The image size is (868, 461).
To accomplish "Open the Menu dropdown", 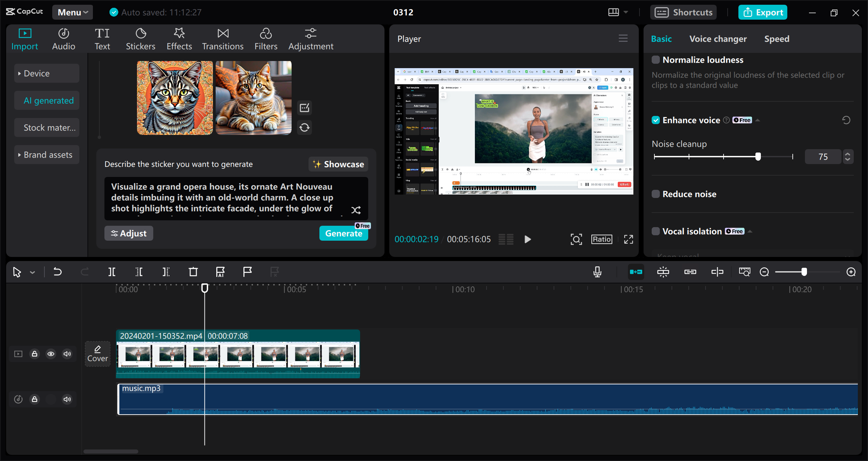I will click(72, 12).
